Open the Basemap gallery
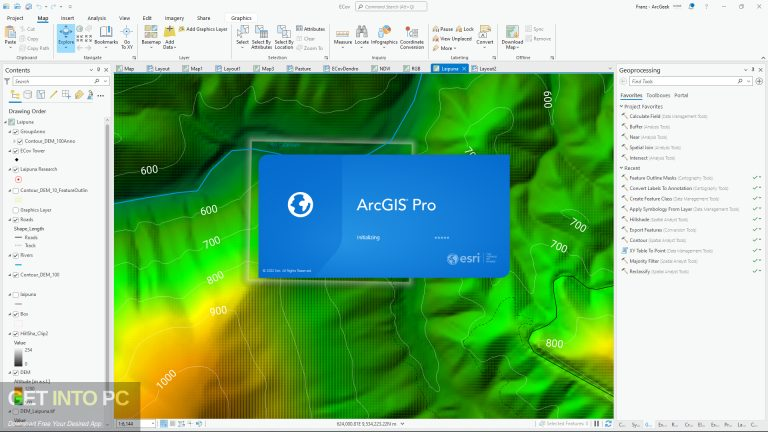The height and width of the screenshot is (432, 768). pyautogui.click(x=151, y=35)
